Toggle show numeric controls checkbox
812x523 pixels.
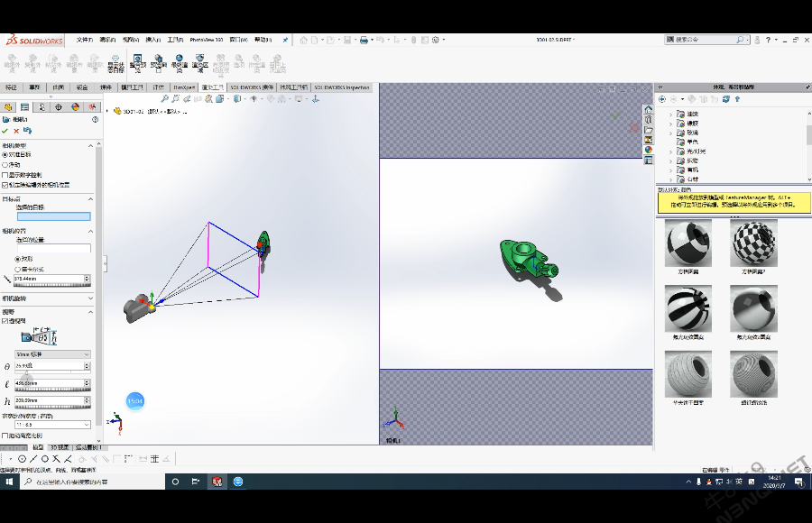[x=5, y=175]
